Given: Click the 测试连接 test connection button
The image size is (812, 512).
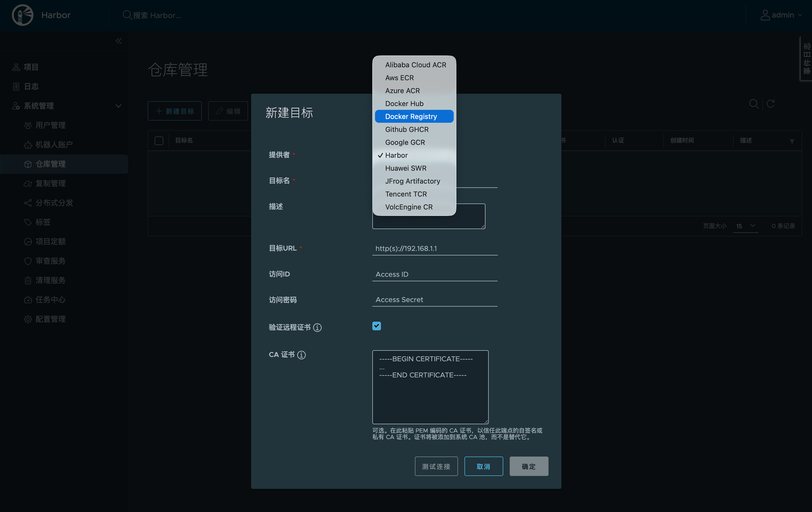Looking at the screenshot, I should (436, 466).
